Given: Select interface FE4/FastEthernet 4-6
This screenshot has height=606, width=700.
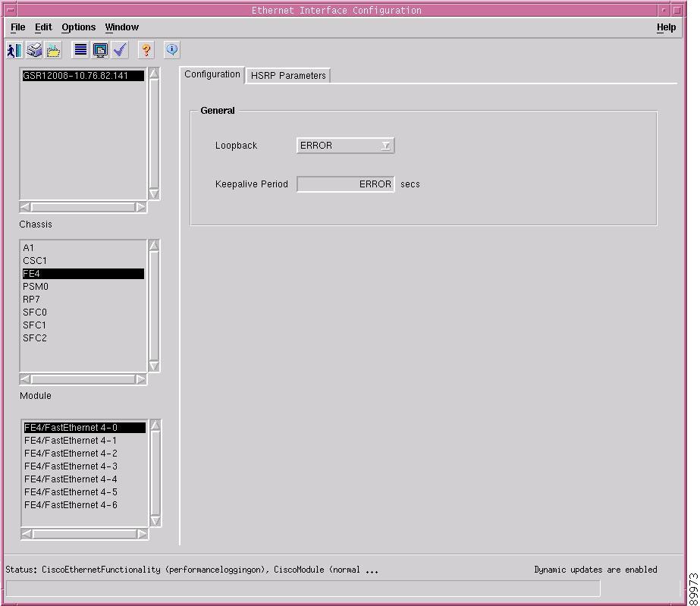Looking at the screenshot, I should pyautogui.click(x=84, y=506).
